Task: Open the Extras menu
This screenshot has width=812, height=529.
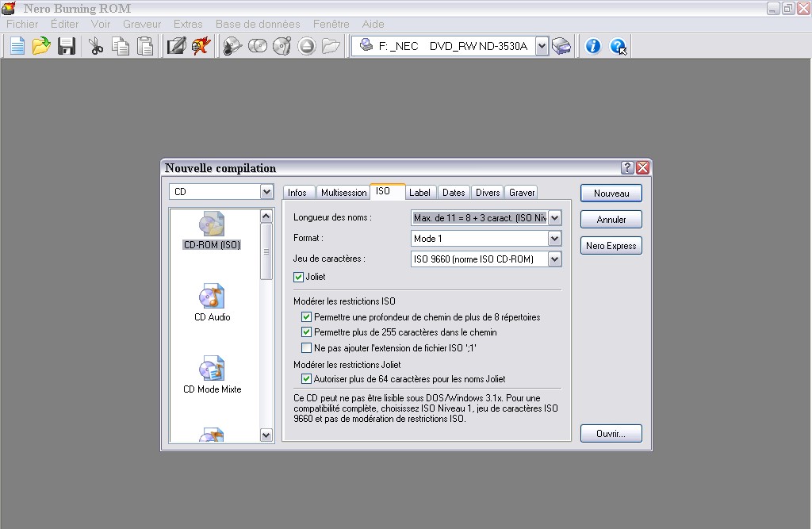Action: click(x=188, y=24)
